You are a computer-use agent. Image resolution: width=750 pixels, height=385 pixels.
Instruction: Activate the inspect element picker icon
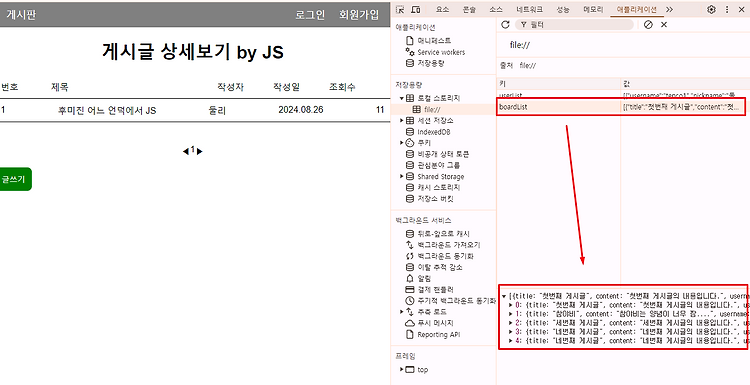pyautogui.click(x=400, y=10)
